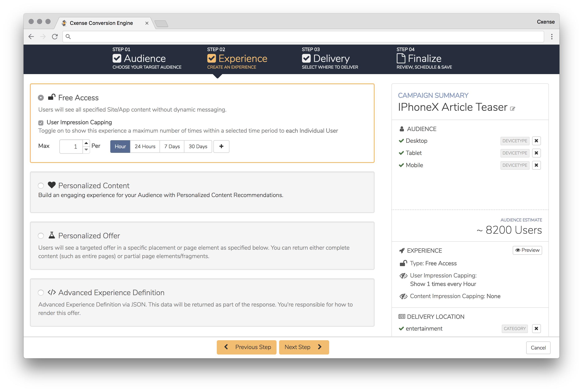Reload the page with the browser refresh icon

tap(55, 36)
